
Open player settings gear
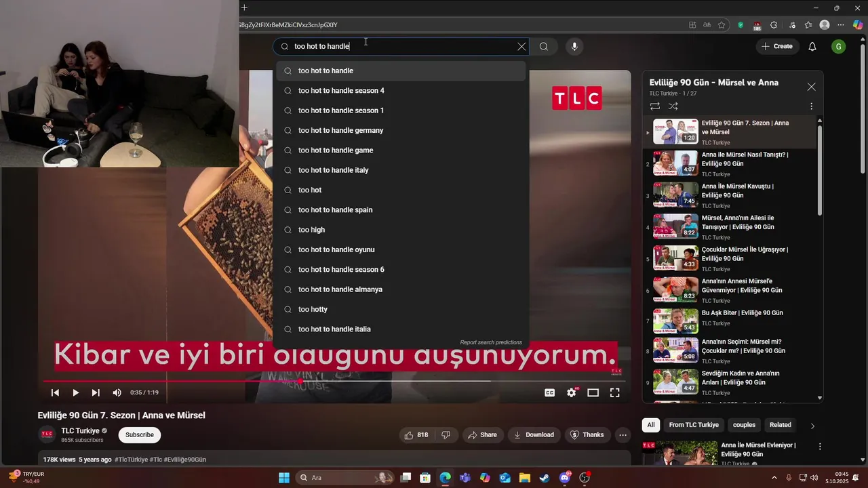tap(572, 392)
